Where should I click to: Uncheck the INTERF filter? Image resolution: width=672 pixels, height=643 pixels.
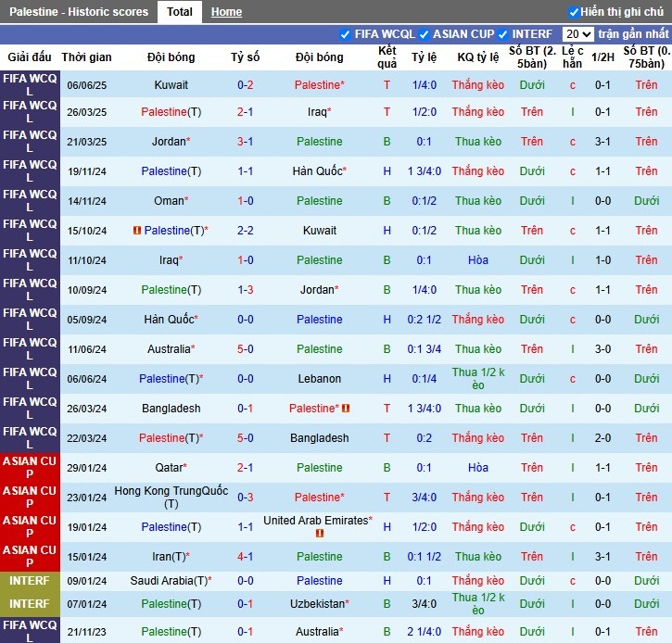pyautogui.click(x=502, y=34)
